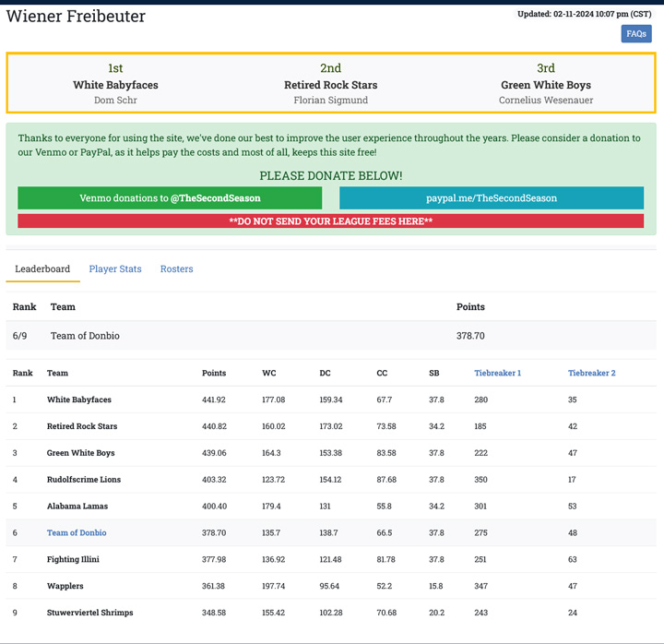Click Team of Donbio CC value 66.5

(385, 532)
